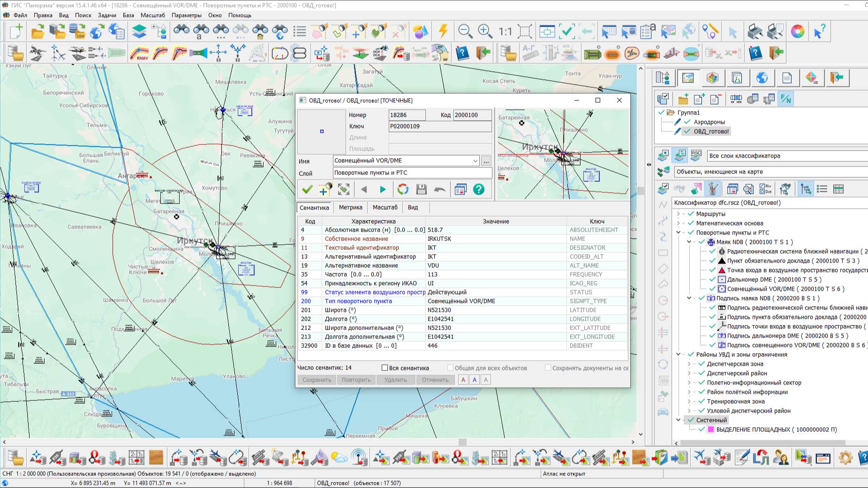Click the red 'A' font color button

tap(463, 380)
